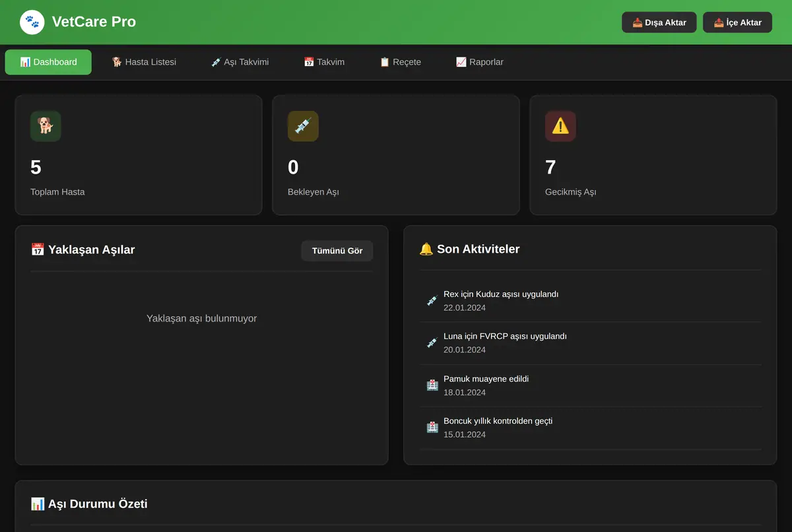This screenshot has height=532, width=792.
Task: Click the bell icon in the Son Aktiviteler header
Action: coord(426,249)
